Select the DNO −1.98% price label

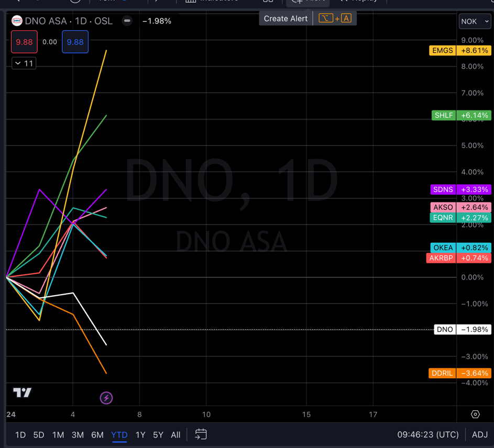point(463,329)
